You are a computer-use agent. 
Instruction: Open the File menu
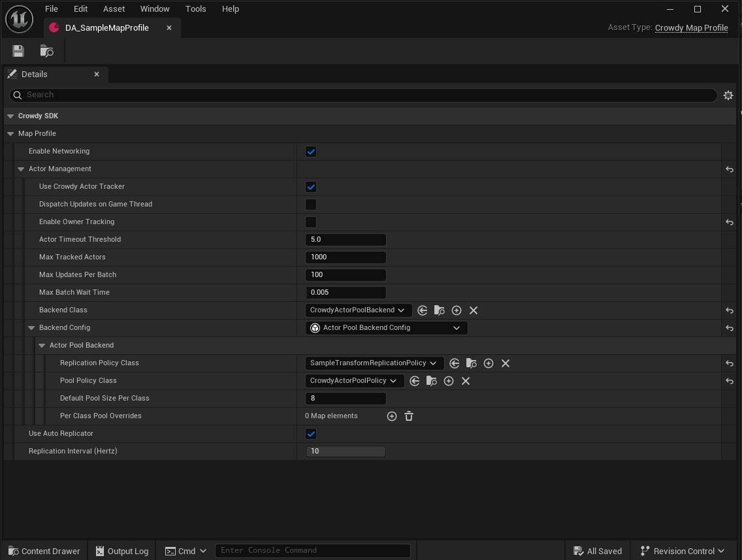click(51, 9)
